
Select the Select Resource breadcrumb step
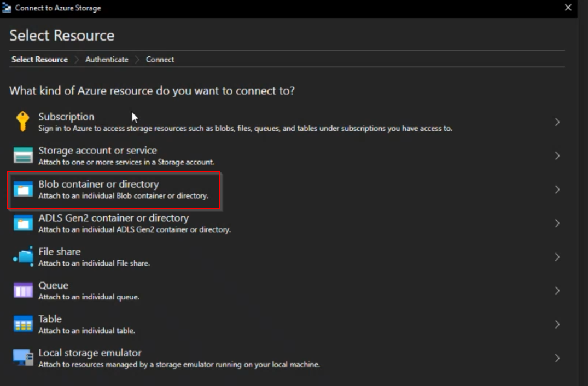(39, 60)
